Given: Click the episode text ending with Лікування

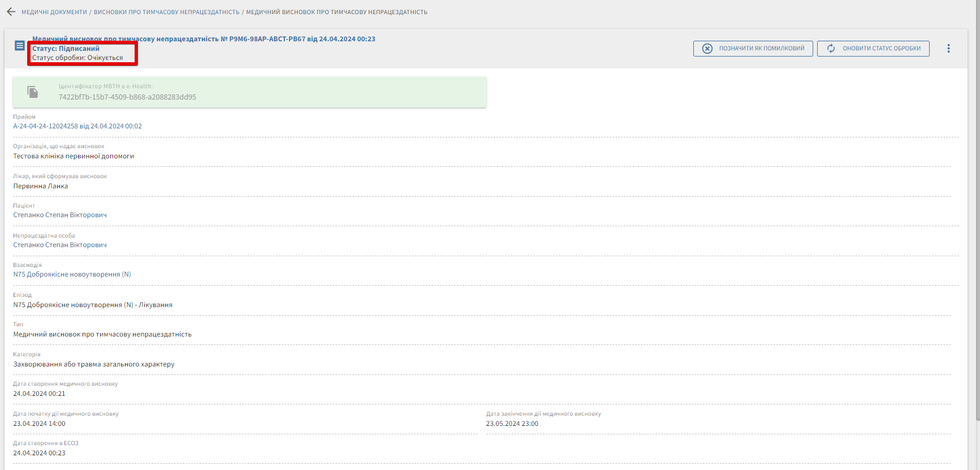Looking at the screenshot, I should (x=93, y=305).
